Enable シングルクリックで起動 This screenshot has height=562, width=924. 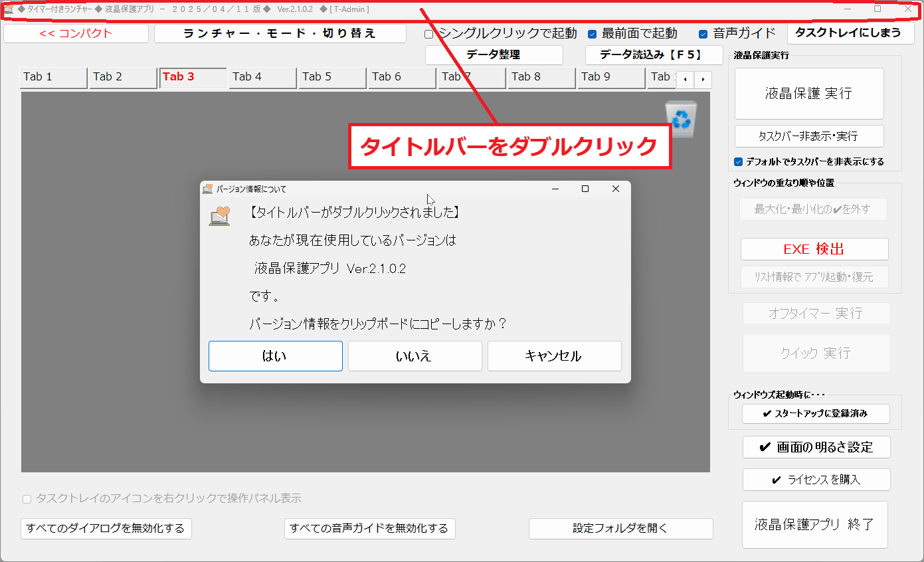[428, 33]
